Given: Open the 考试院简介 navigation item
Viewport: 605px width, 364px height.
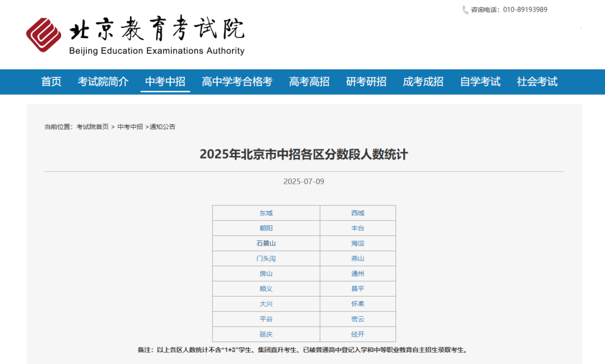Looking at the screenshot, I should [103, 82].
